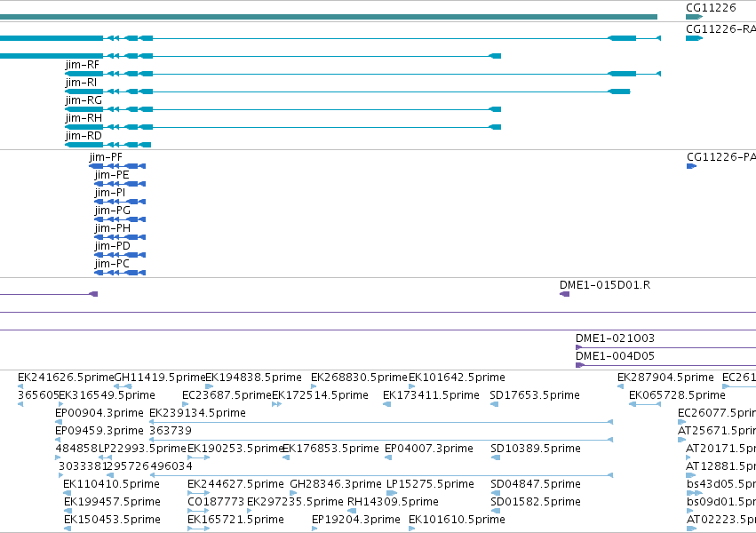
Task: Click the SD10389.5prime EST label
Action: click(x=535, y=449)
